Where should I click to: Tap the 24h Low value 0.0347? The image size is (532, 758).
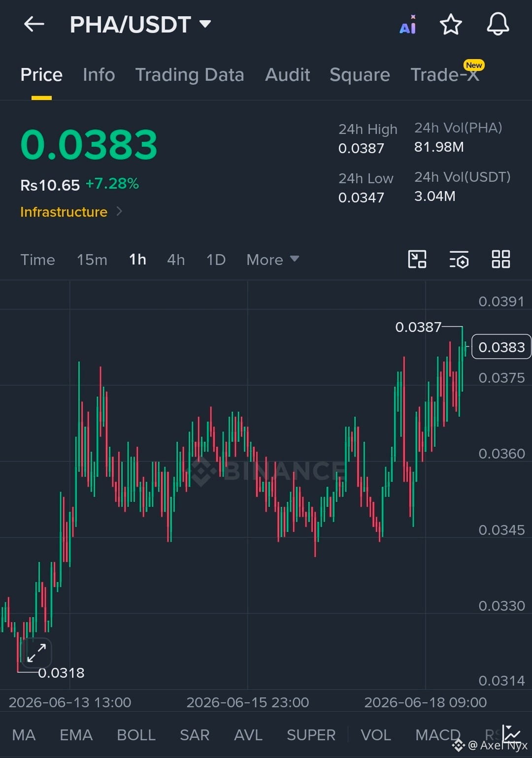pos(361,198)
